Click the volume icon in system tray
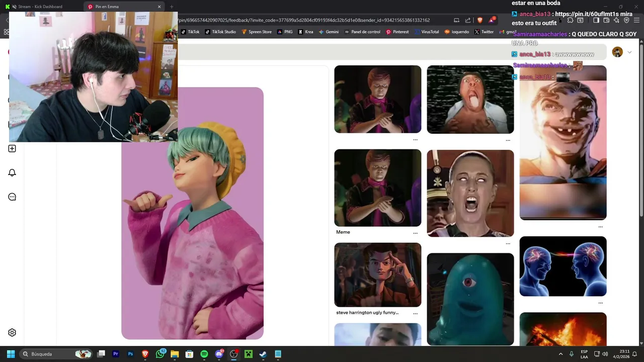Screen dimensions: 644x362 605,354
